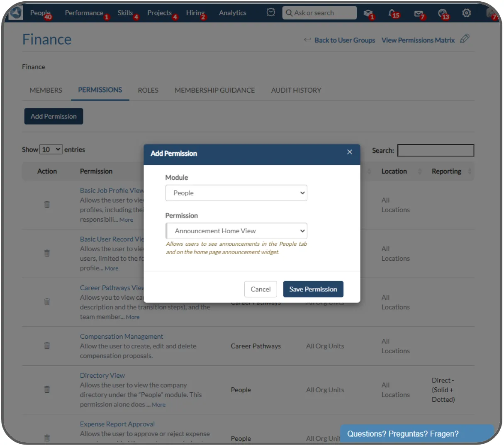Image resolution: width=504 pixels, height=445 pixels.
Task: Open the help icon with badge 13
Action: 443,14
